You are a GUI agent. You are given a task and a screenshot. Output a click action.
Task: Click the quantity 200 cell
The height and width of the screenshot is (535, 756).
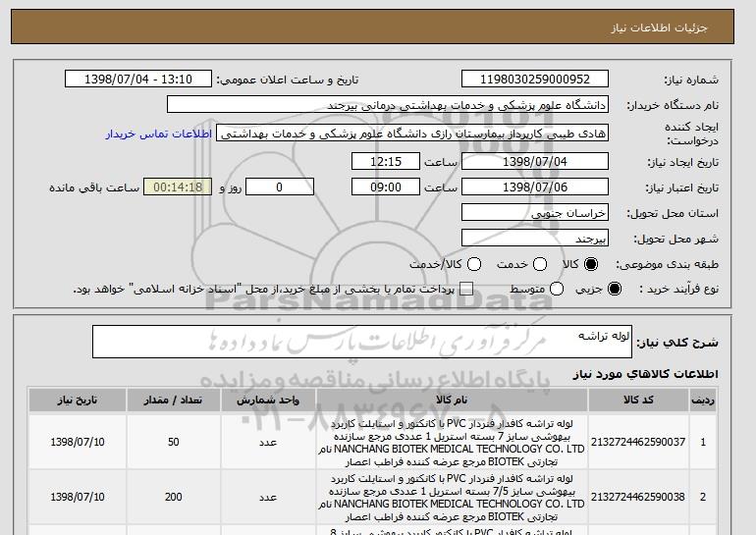pos(174,497)
